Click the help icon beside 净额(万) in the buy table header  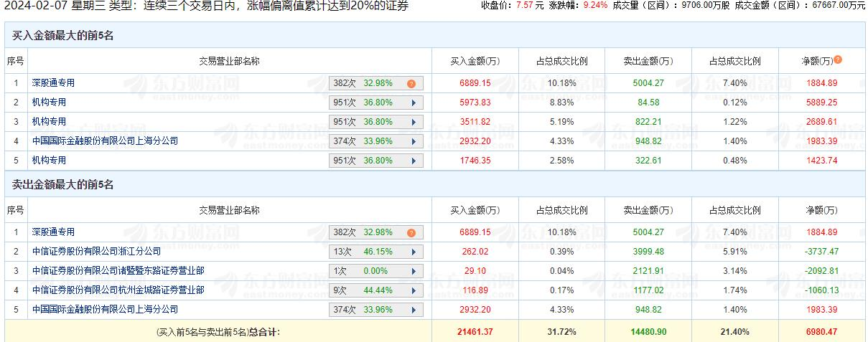tap(838, 60)
